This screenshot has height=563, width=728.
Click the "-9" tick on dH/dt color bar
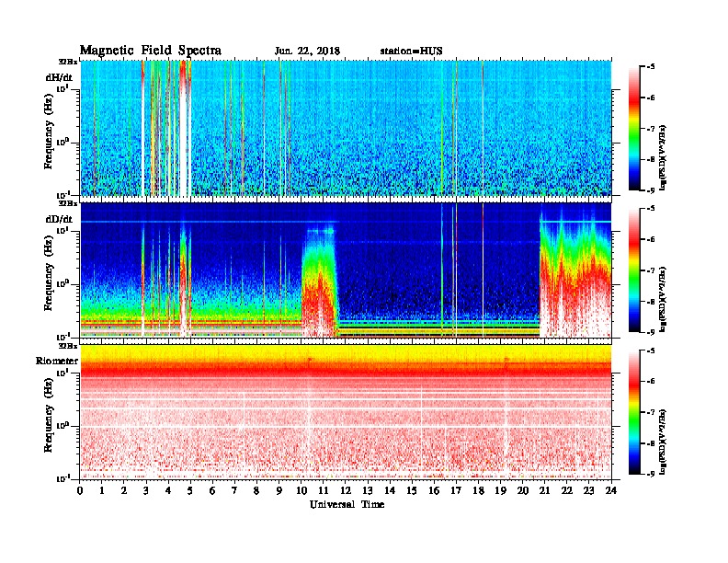coord(651,190)
